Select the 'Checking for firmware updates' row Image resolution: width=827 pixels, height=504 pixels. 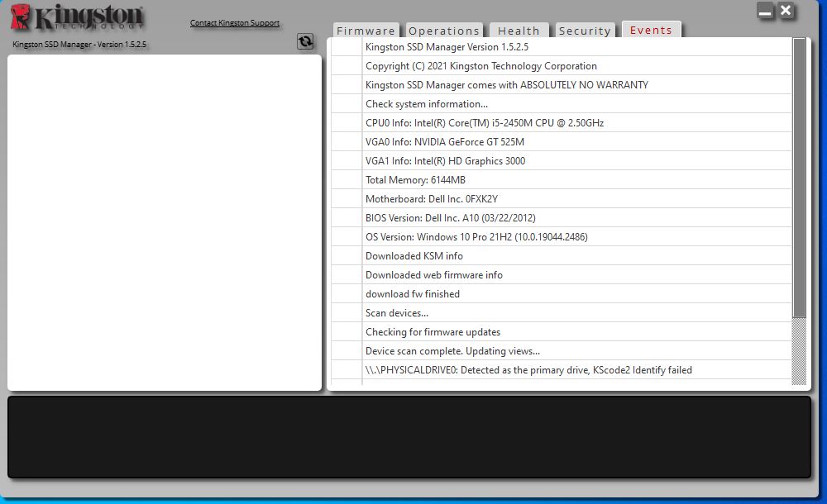tap(562, 331)
